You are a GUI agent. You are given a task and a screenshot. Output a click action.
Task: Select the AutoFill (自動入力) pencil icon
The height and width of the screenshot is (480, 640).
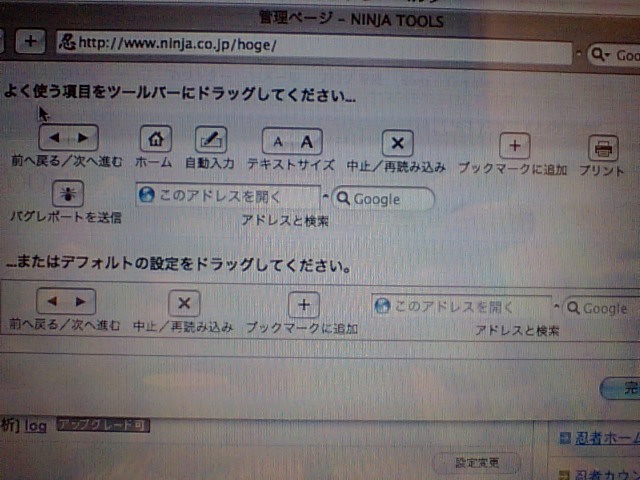pos(211,140)
